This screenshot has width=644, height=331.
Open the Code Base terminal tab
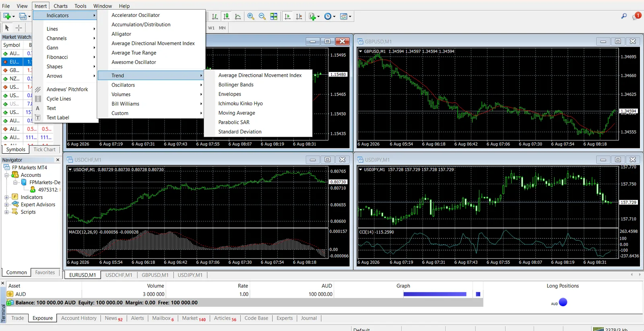click(x=256, y=318)
